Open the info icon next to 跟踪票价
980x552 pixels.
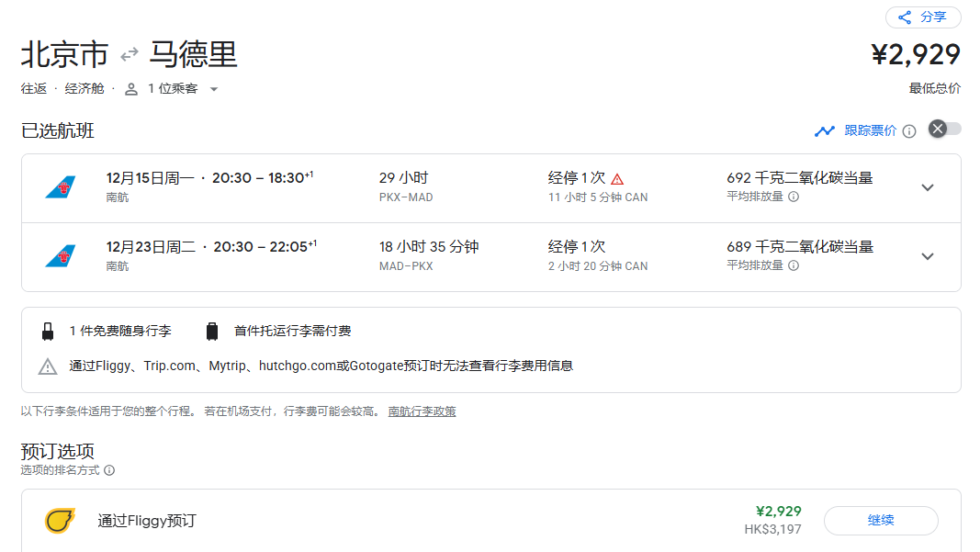coord(909,131)
